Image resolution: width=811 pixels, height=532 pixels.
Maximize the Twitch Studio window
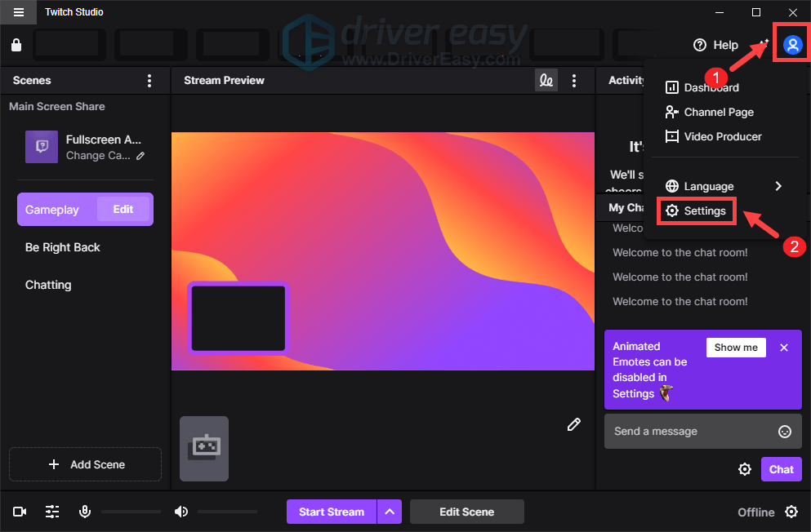(755, 12)
